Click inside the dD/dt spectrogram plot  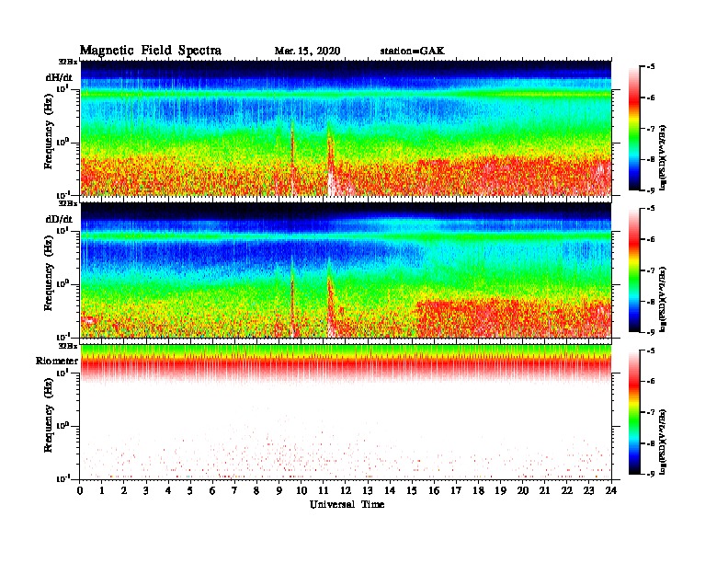point(346,270)
